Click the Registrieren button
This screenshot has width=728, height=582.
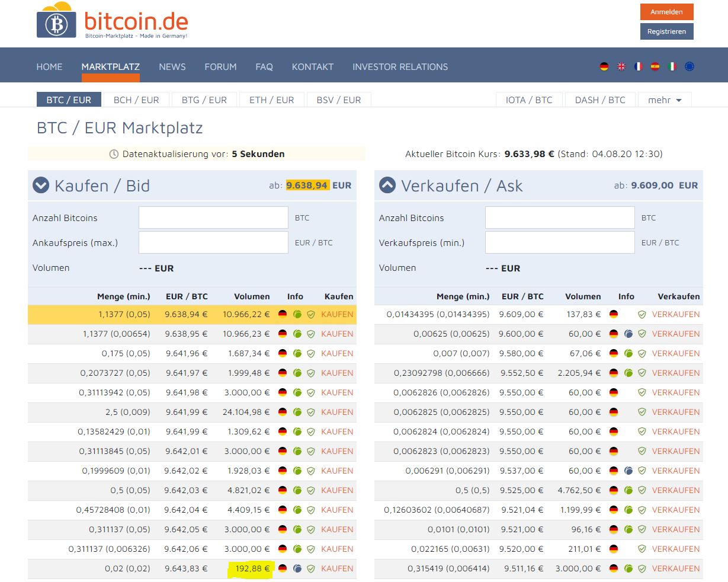[666, 31]
